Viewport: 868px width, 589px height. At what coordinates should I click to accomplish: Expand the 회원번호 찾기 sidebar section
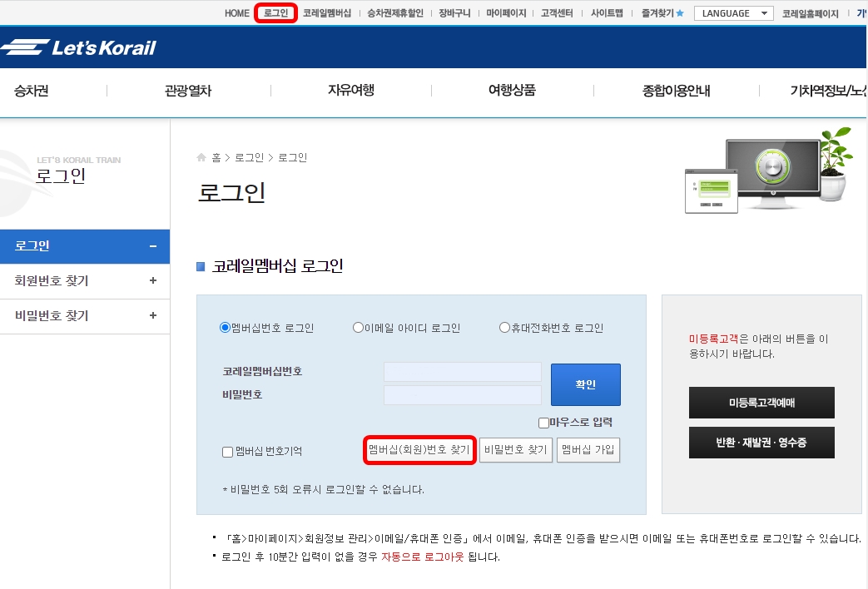85,281
